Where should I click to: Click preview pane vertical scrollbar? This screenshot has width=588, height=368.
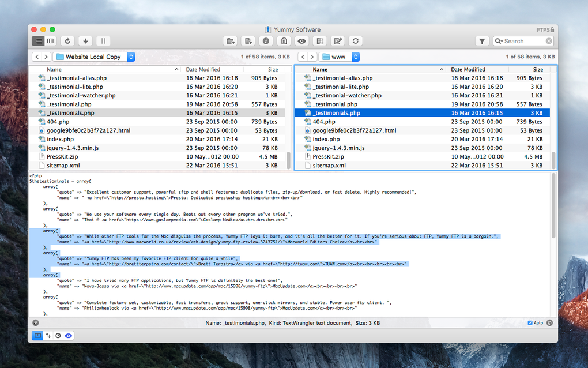pyautogui.click(x=553, y=205)
